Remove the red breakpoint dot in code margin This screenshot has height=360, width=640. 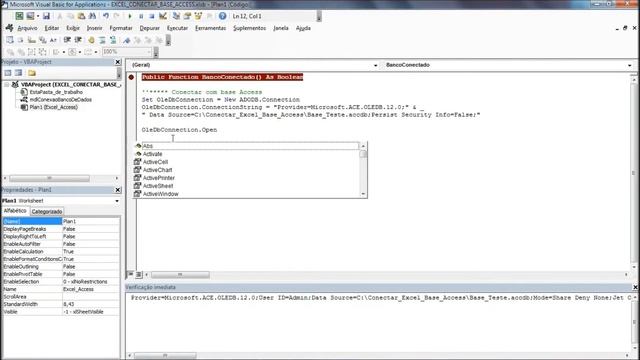click(131, 77)
